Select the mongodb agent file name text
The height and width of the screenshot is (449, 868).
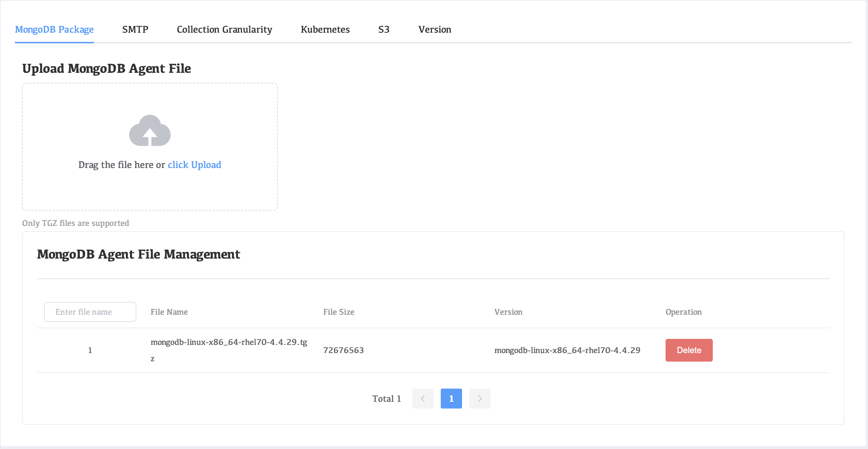coord(229,343)
